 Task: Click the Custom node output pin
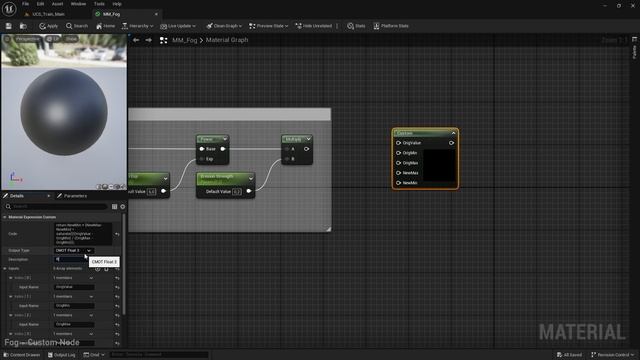coord(451,143)
